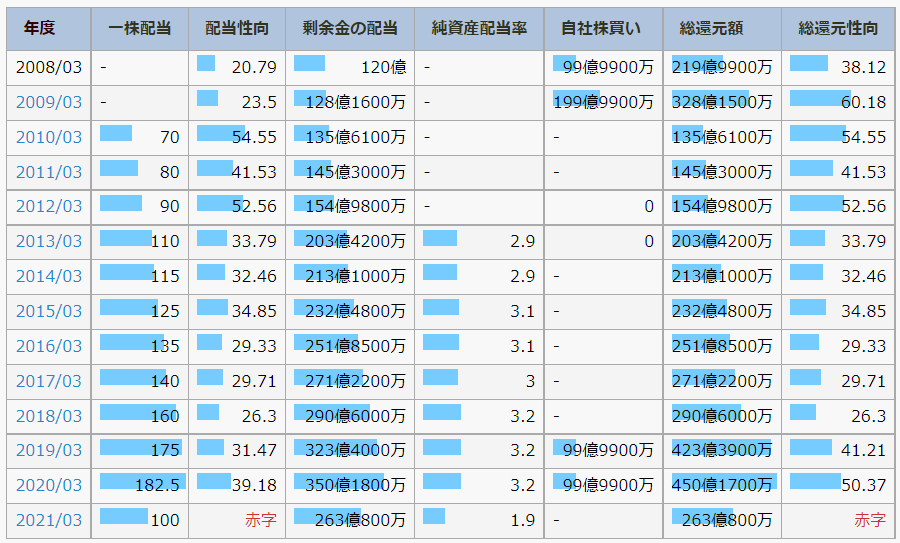Screen dimensions: 900x543
Task: Click the 剰余金の配当 column header
Action: pyautogui.click(x=350, y=29)
